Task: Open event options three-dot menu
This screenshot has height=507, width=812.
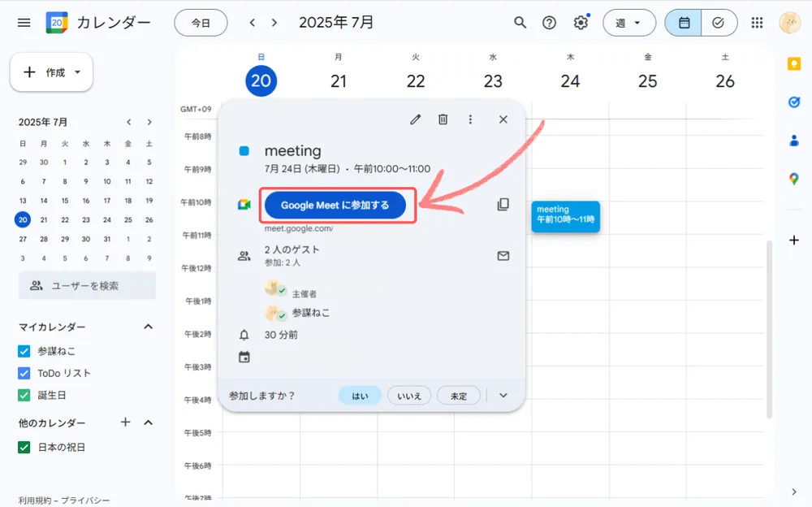Action: pos(470,119)
